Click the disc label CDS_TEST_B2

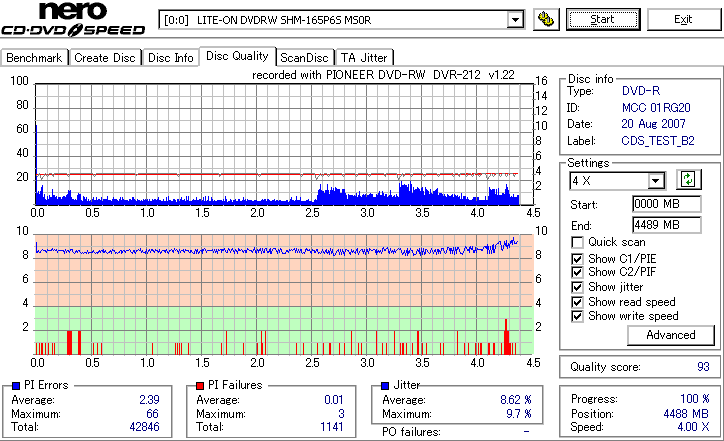point(658,141)
